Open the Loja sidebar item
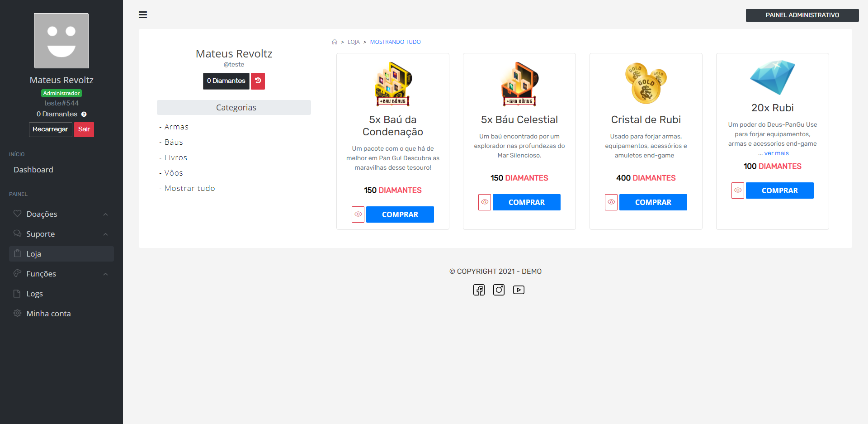This screenshot has width=868, height=424. [61, 254]
